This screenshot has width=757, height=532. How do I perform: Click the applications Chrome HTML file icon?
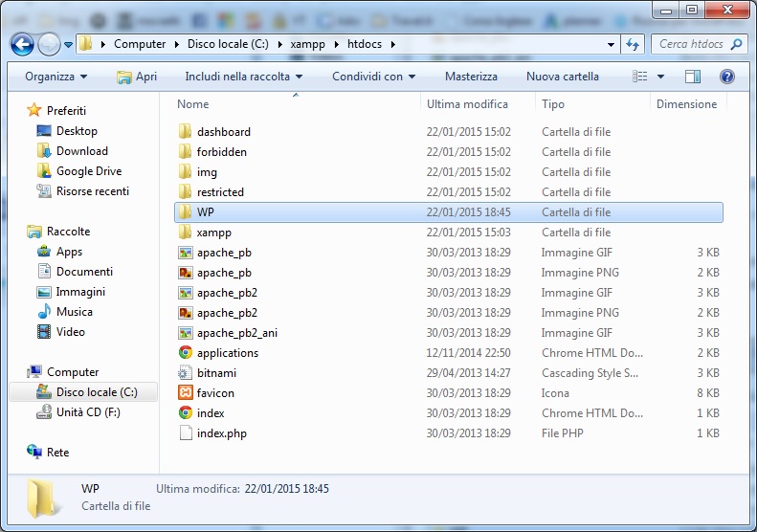pos(186,352)
